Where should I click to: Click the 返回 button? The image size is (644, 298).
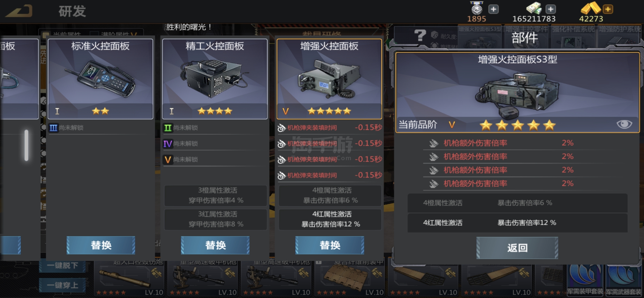(517, 248)
